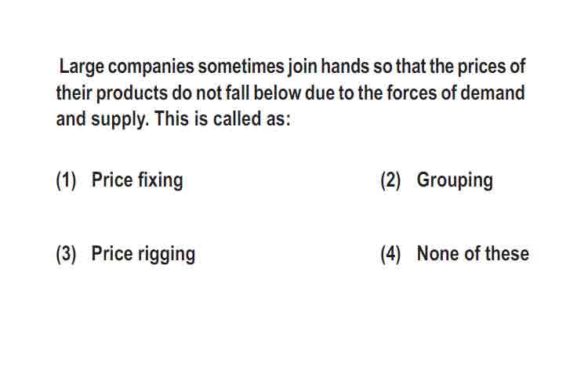Click the option number (2) label
This screenshot has width=588, height=392.
coord(390,180)
